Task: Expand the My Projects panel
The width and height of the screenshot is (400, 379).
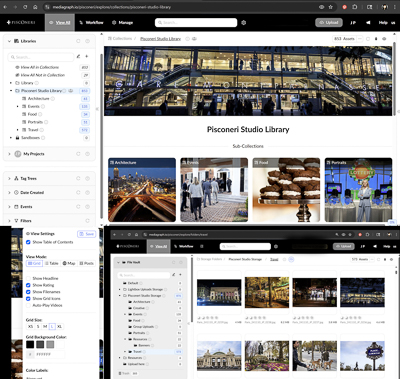Action: point(9,154)
